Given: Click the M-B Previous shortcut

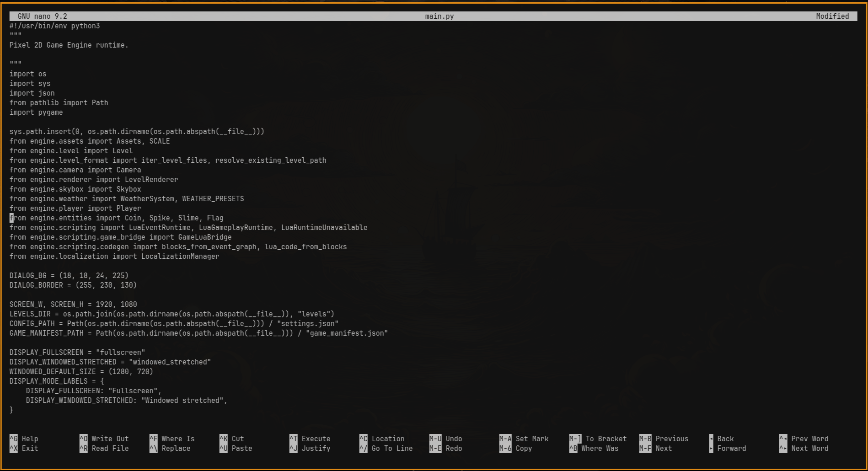Looking at the screenshot, I should pos(664,439).
